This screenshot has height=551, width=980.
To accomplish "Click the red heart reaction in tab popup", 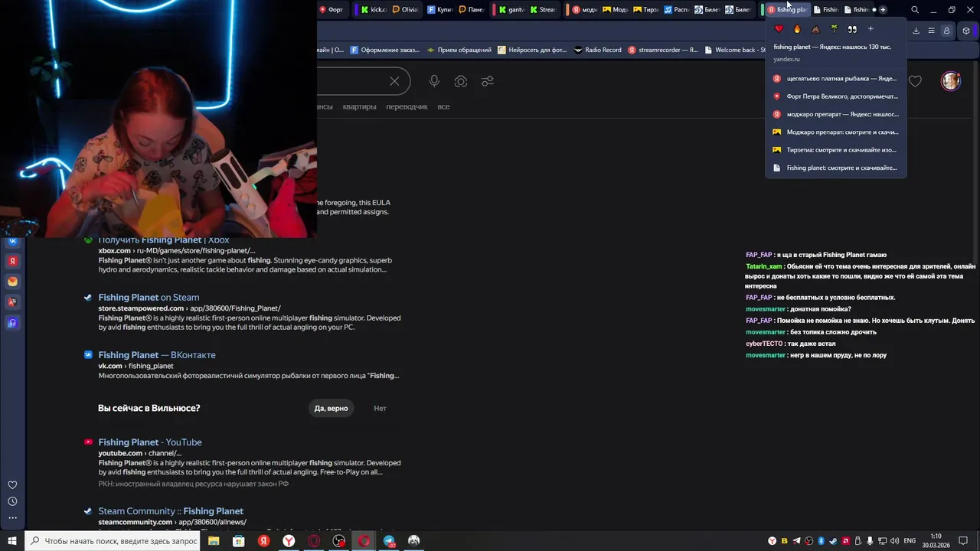I will point(779,29).
